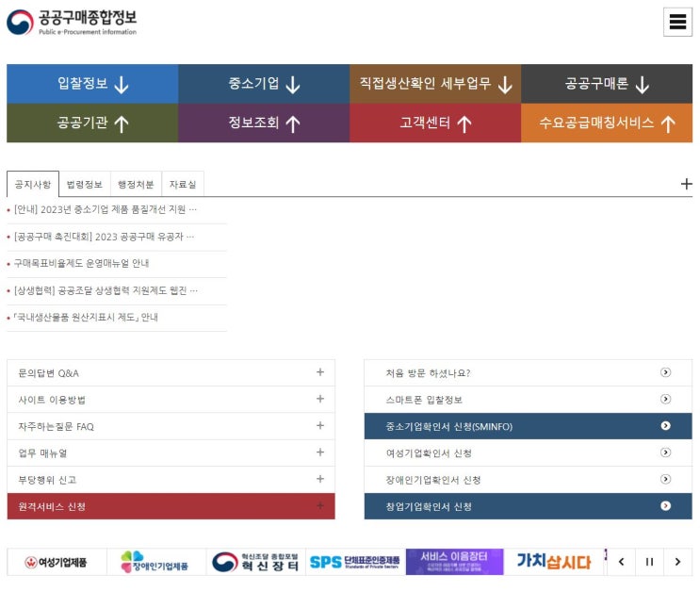Viewport: 700px width, 592px height.
Task: Click the plus icon on 사이트 이용방법
Action: (320, 399)
